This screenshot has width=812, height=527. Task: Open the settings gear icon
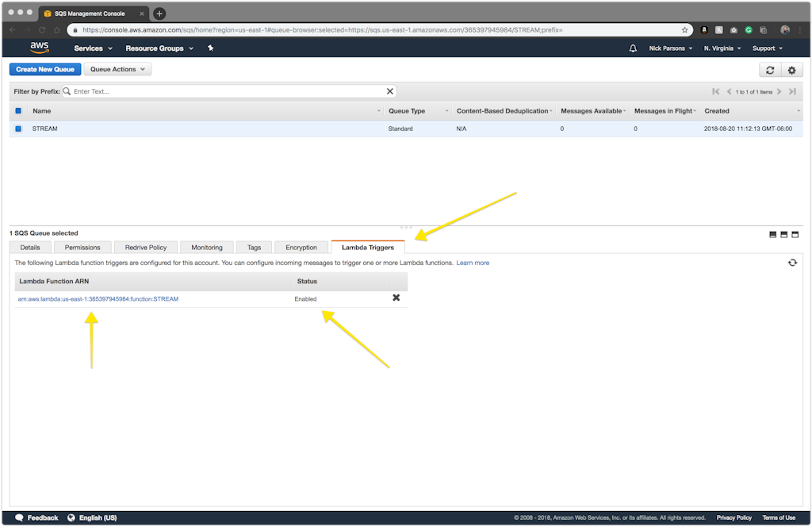[x=791, y=70]
